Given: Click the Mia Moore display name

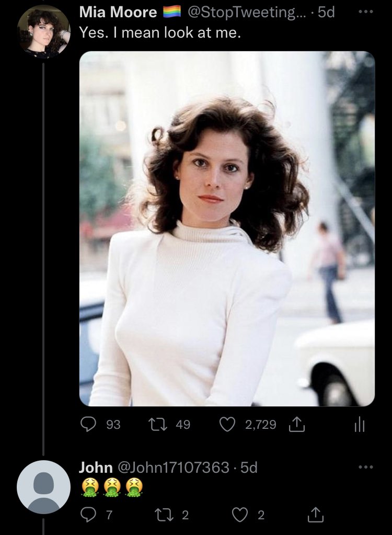Looking at the screenshot, I should [x=118, y=13].
